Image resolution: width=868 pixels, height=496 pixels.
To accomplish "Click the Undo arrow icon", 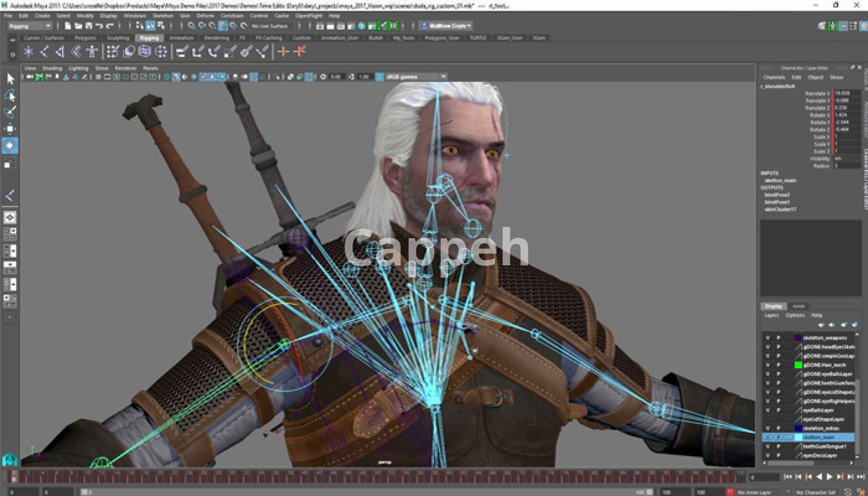I will click(x=99, y=26).
